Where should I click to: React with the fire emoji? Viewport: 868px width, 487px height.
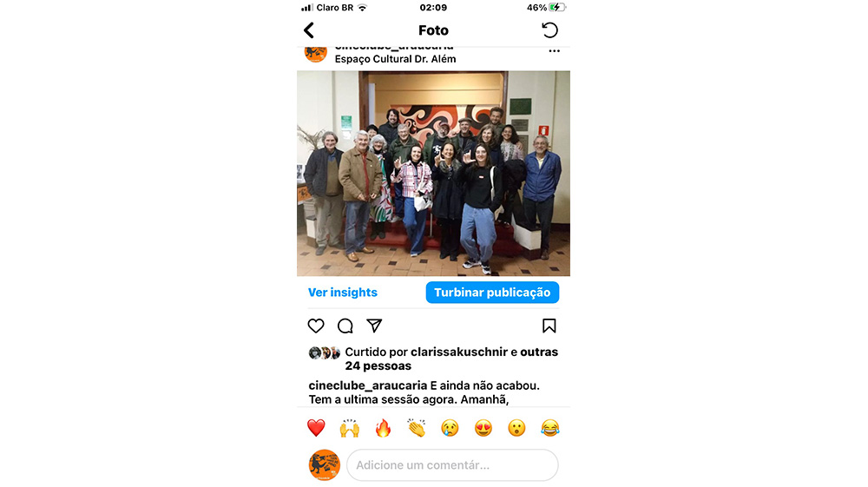click(383, 428)
